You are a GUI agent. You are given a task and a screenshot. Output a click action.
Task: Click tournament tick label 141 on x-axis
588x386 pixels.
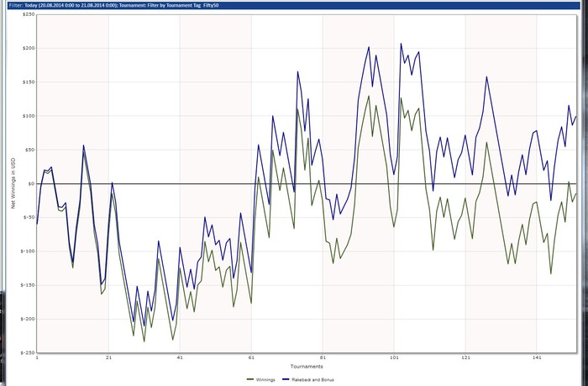tap(537, 357)
